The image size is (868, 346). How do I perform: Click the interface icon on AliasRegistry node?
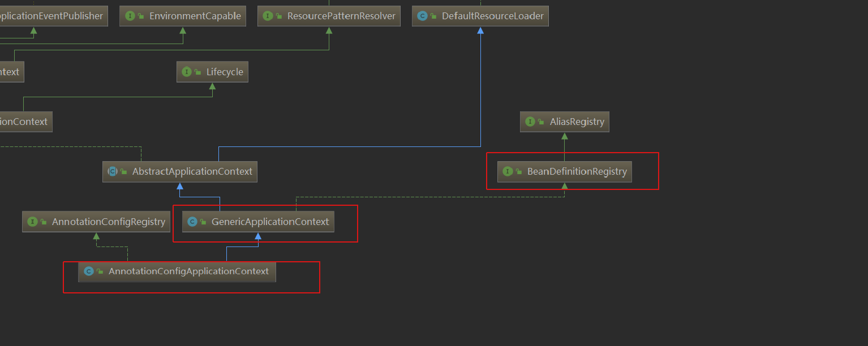(530, 122)
